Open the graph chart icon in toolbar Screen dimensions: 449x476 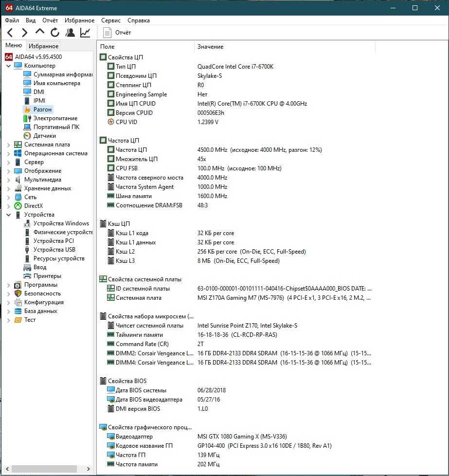[x=85, y=33]
